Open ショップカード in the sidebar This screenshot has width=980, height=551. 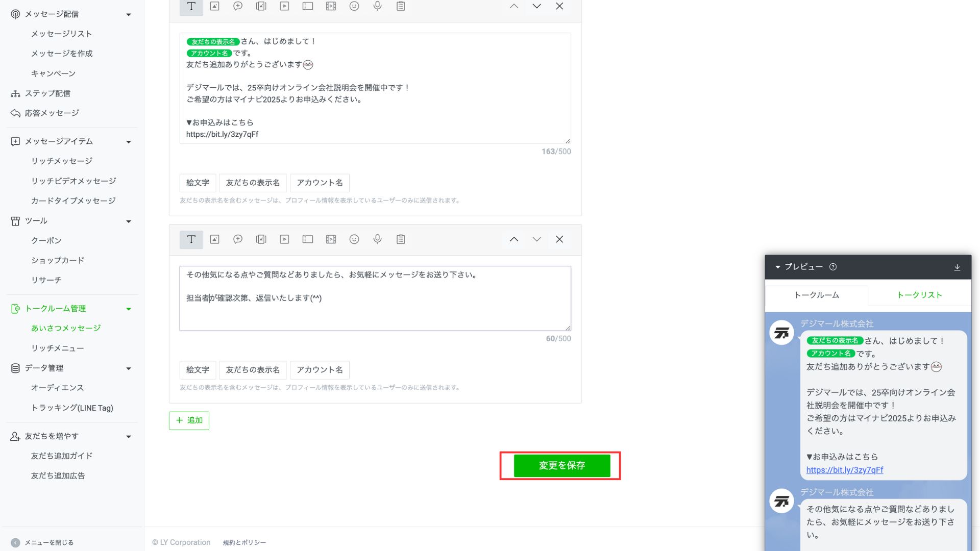pos(58,260)
